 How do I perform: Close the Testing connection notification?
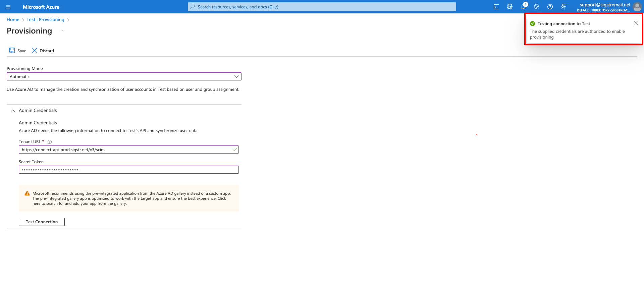[636, 23]
